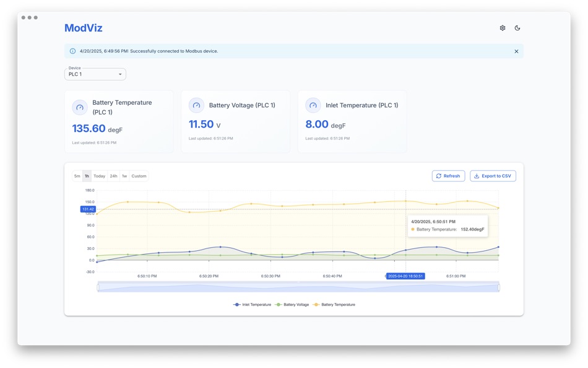Click the 8.00 degF inlet temperature value
The width and height of the screenshot is (588, 368).
[325, 125]
